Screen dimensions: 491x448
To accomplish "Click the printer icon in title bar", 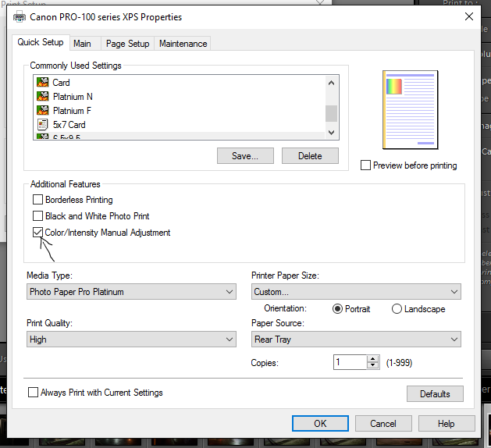I will (x=20, y=17).
